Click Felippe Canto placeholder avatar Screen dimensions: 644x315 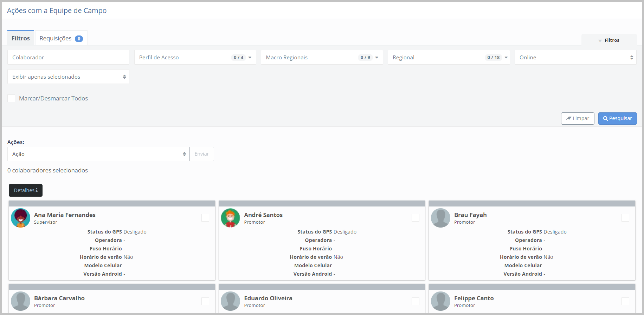440,301
